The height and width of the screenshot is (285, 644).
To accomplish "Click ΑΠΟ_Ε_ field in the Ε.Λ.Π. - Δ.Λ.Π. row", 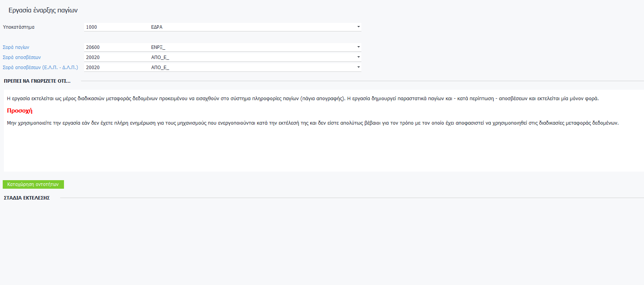I will click(x=252, y=68).
